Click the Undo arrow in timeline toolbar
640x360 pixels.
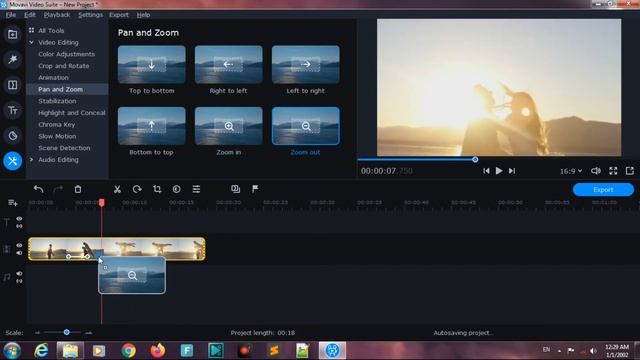38,189
